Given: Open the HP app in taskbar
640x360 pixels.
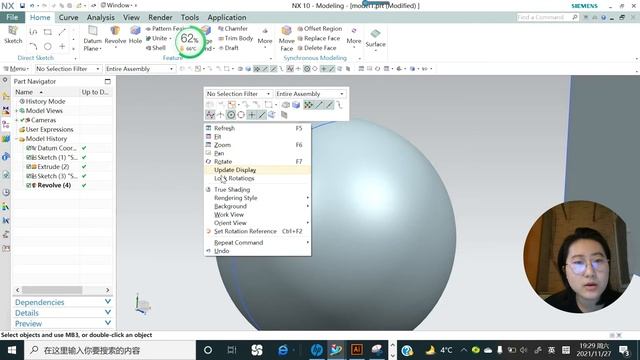Looking at the screenshot, I should [x=316, y=350].
